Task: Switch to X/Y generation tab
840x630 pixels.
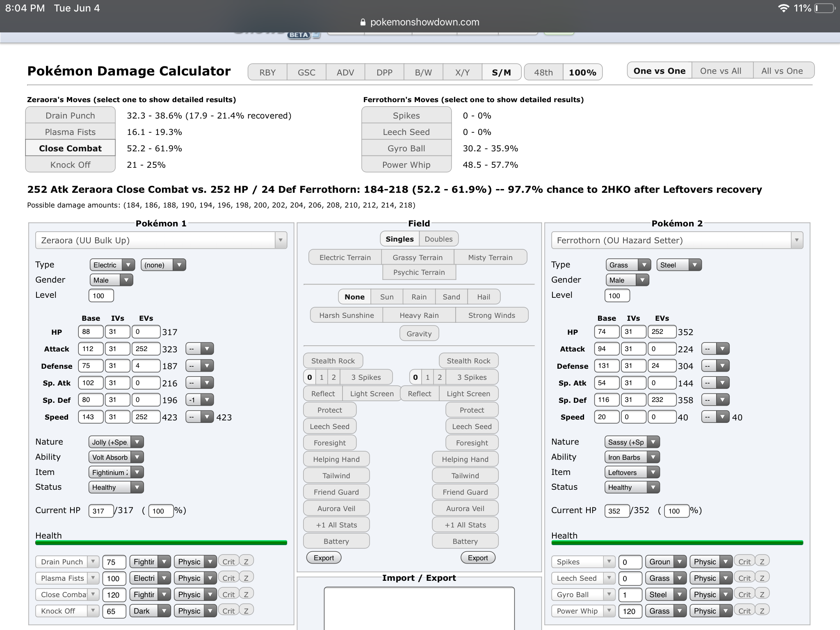Action: [462, 72]
